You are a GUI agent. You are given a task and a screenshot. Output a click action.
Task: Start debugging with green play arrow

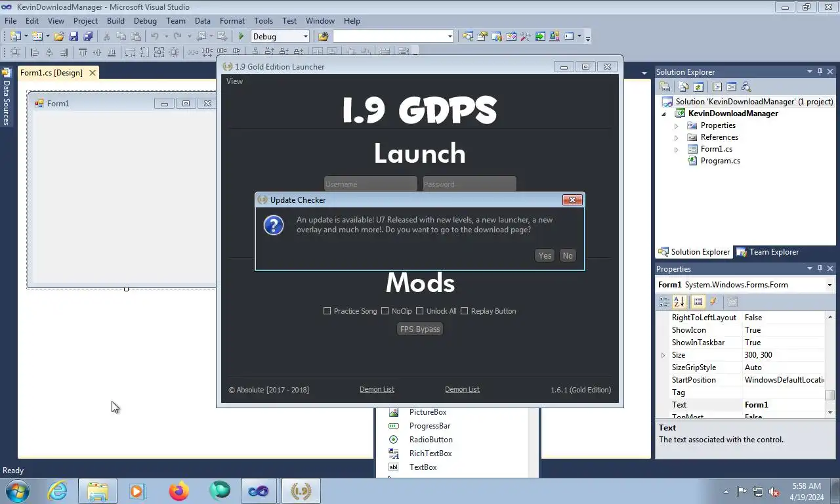[x=241, y=36]
